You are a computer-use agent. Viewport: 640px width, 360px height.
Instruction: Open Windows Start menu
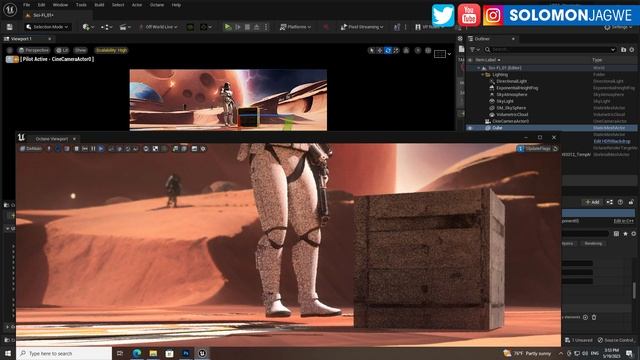click(8, 353)
